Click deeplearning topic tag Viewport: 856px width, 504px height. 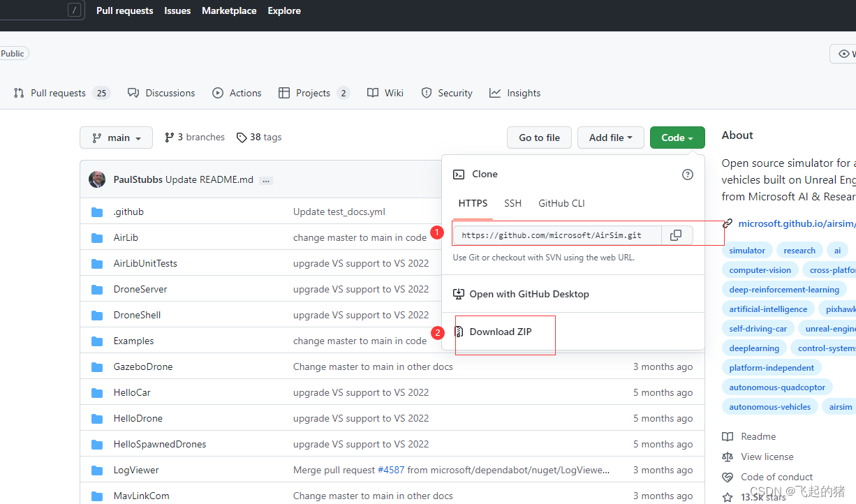[754, 348]
